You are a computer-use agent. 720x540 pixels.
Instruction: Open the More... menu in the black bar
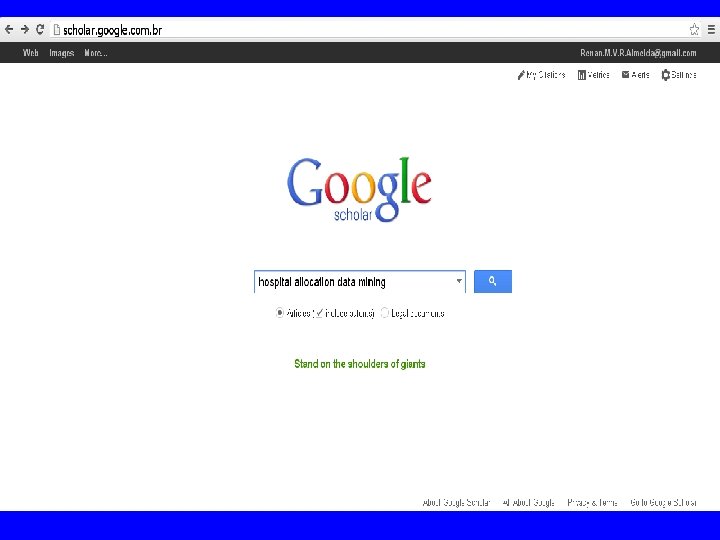pyautogui.click(x=96, y=53)
